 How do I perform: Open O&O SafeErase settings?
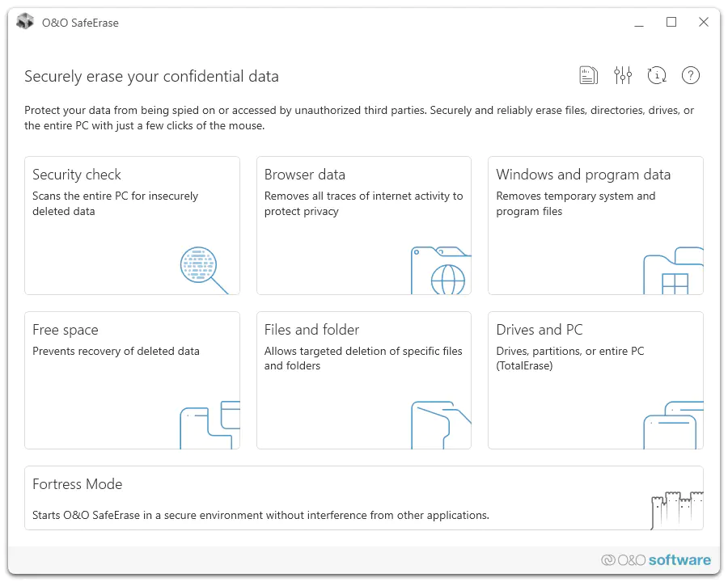click(623, 75)
